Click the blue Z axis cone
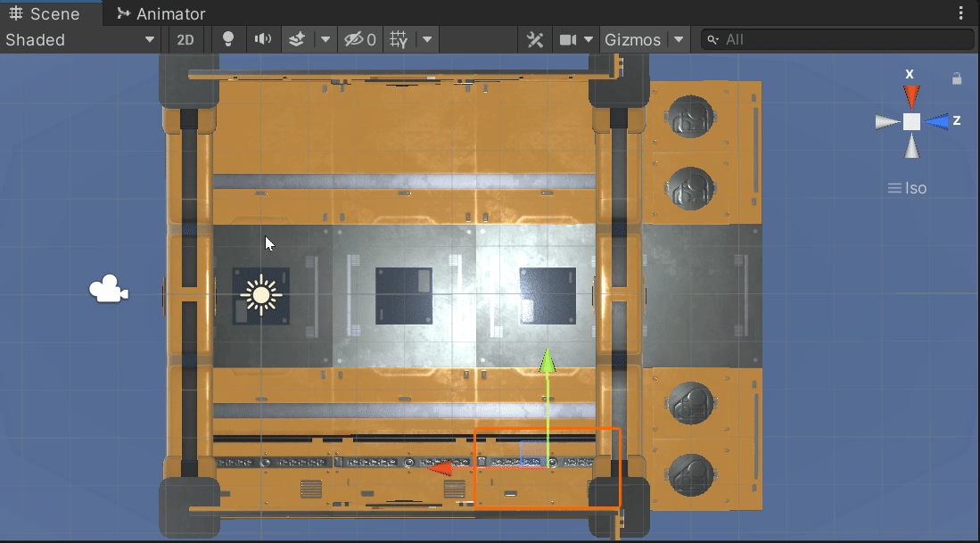The image size is (980, 543). click(x=936, y=122)
